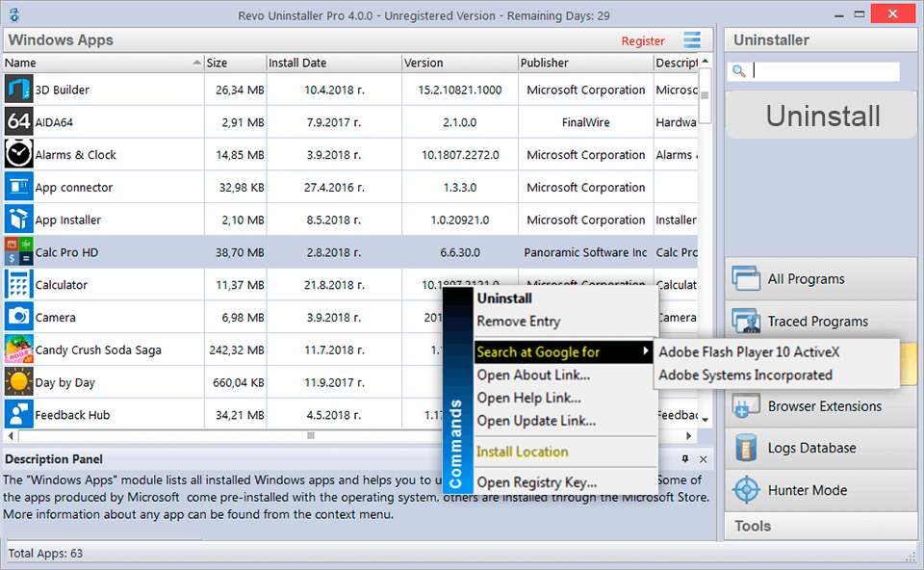924x570 pixels.
Task: Click the Traced Programs icon
Action: pos(746,321)
